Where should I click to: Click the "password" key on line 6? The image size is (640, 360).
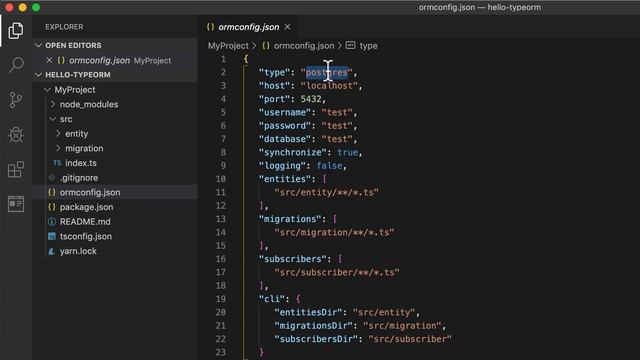point(285,126)
